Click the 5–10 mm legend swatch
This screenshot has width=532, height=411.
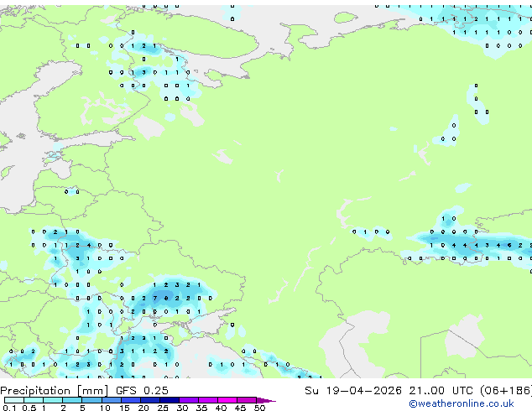tap(91, 400)
